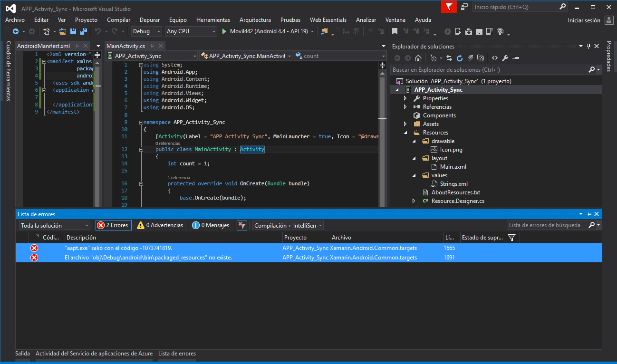Toggle the clear build filter icon
Viewport: 617px width, 364px height.
pyautogui.click(x=241, y=225)
